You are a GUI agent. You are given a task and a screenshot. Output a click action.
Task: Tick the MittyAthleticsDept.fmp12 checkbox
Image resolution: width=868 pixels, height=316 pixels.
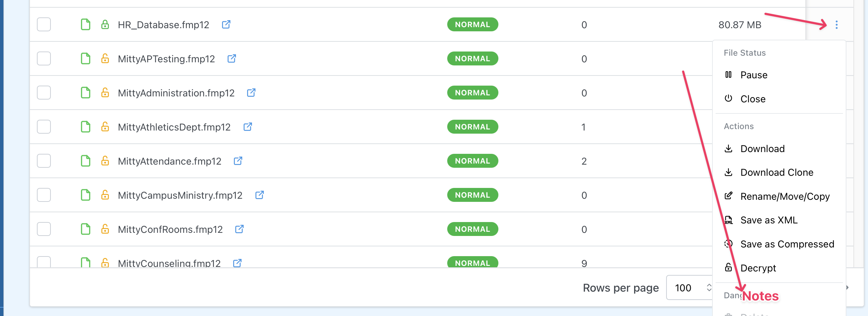pyautogui.click(x=44, y=127)
